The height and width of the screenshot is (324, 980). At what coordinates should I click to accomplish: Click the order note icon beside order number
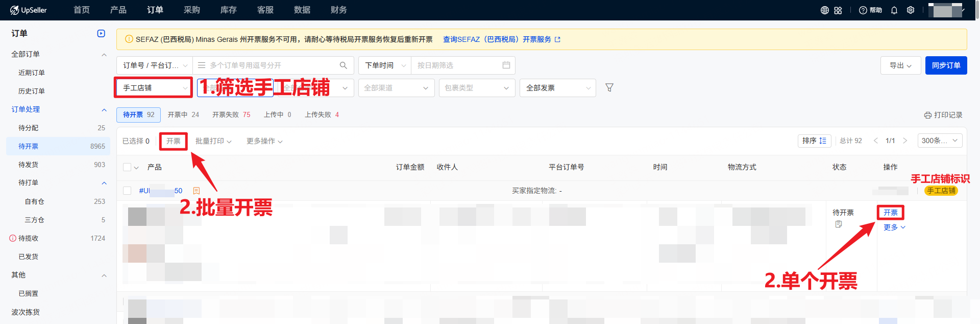197,191
